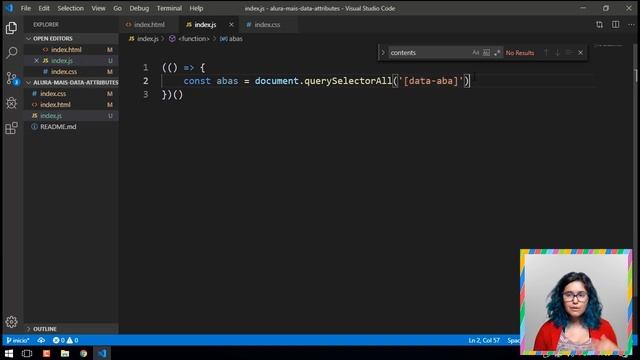Collapse the Open Editors section
This screenshot has height=360, width=640.
pyautogui.click(x=71, y=38)
